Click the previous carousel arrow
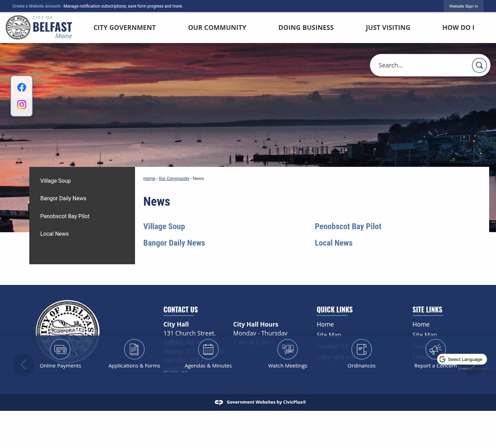Image resolution: width=496 pixels, height=448 pixels. click(23, 364)
